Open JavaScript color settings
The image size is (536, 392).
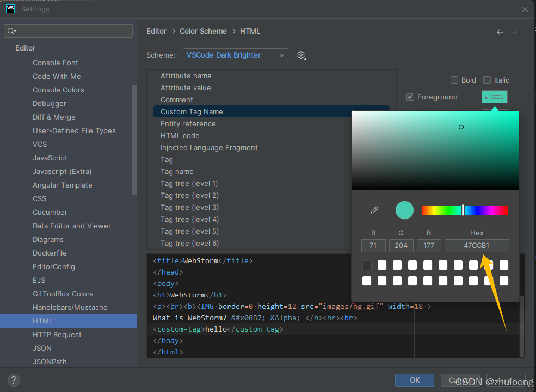pos(50,158)
